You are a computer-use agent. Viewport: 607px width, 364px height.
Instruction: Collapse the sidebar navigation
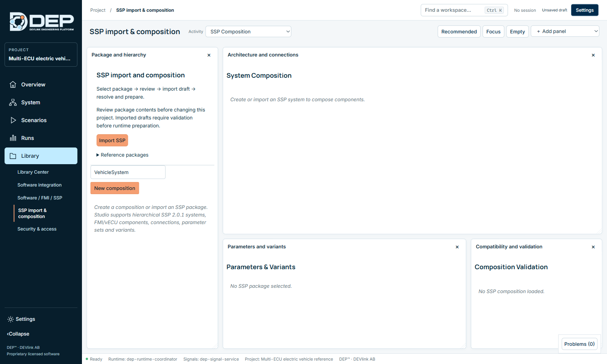(18, 334)
